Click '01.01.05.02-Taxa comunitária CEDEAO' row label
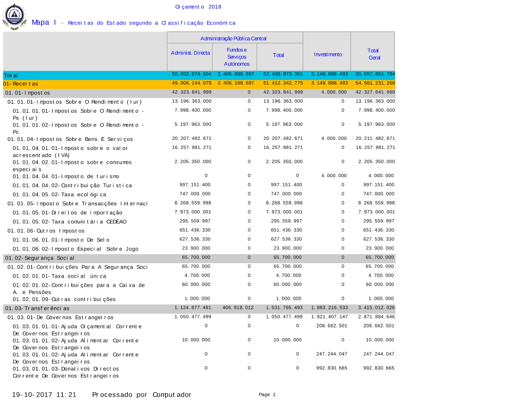 tap(70, 222)
